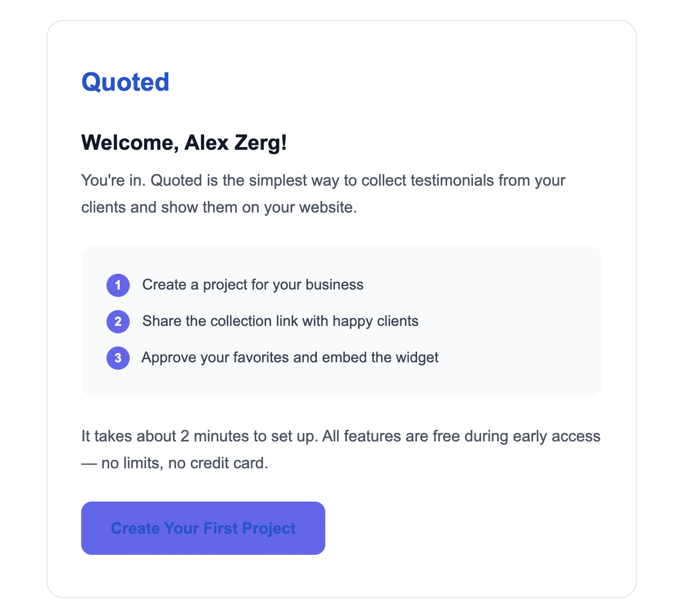The image size is (696, 616).
Task: Click the number 2 step badge
Action: (x=118, y=322)
